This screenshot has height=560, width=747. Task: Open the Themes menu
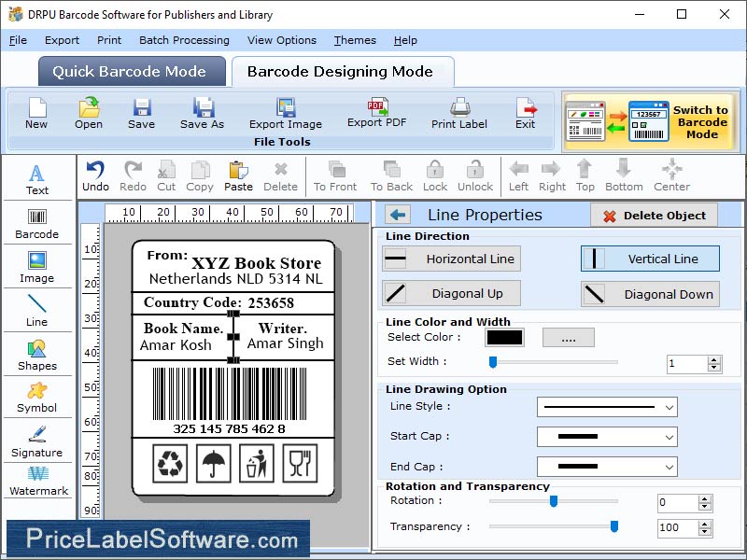coord(355,40)
